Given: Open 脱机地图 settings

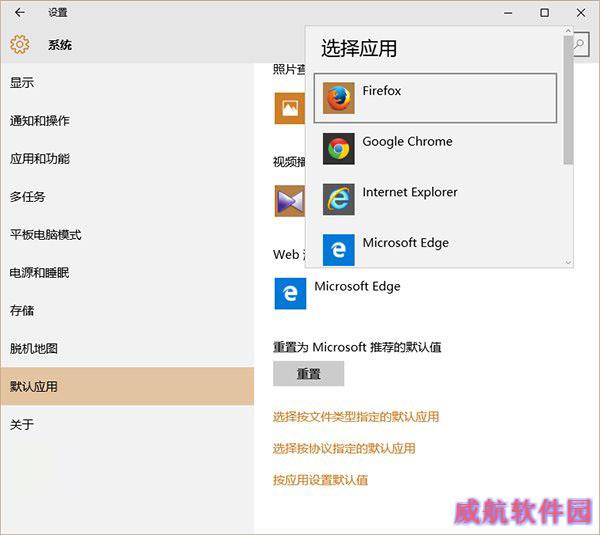Looking at the screenshot, I should (127, 348).
